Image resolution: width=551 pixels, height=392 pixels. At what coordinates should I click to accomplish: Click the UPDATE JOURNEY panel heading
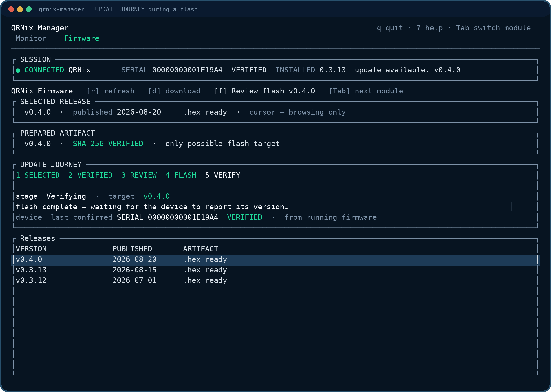point(51,165)
